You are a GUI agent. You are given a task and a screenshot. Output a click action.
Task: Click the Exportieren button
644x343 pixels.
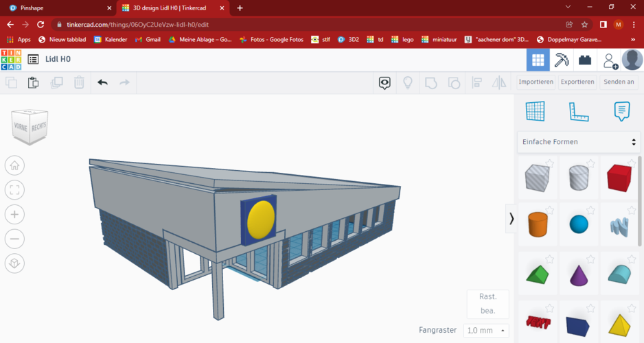(577, 82)
